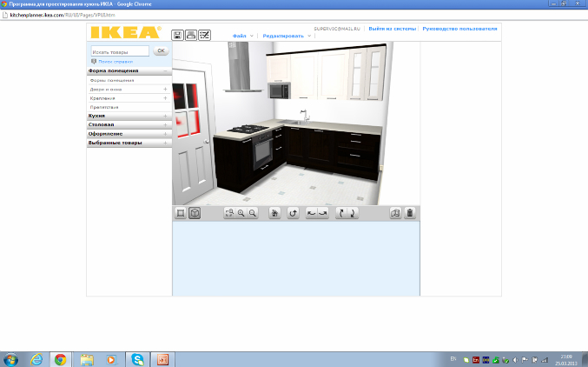Click the delete trash can icon
Image resolution: width=588 pixels, height=367 pixels.
click(x=410, y=213)
